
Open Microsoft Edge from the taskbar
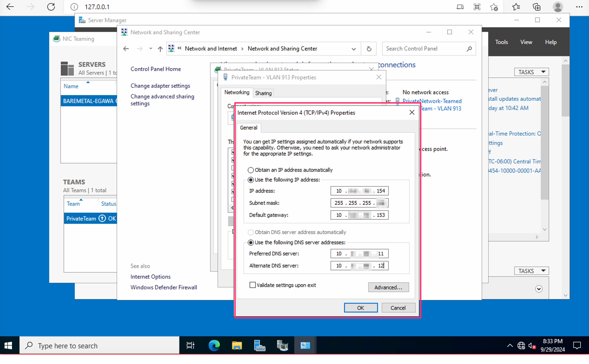(214, 345)
